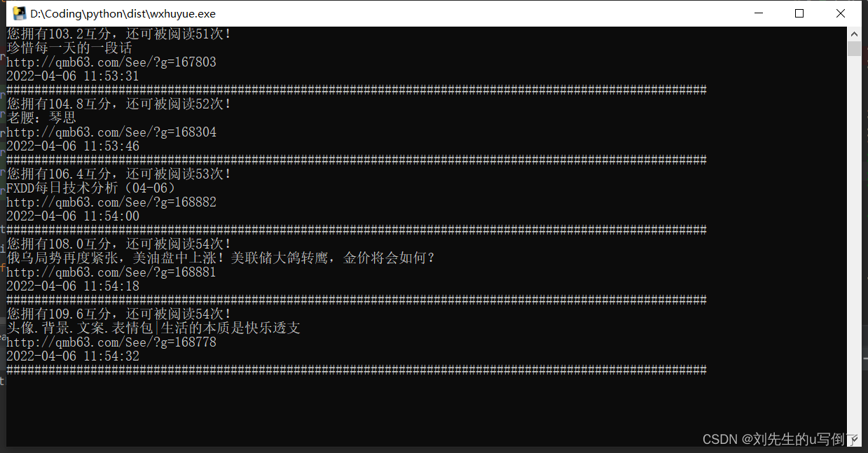Click the scrollbar down arrow
This screenshot has height=453, width=868.
tap(854, 439)
